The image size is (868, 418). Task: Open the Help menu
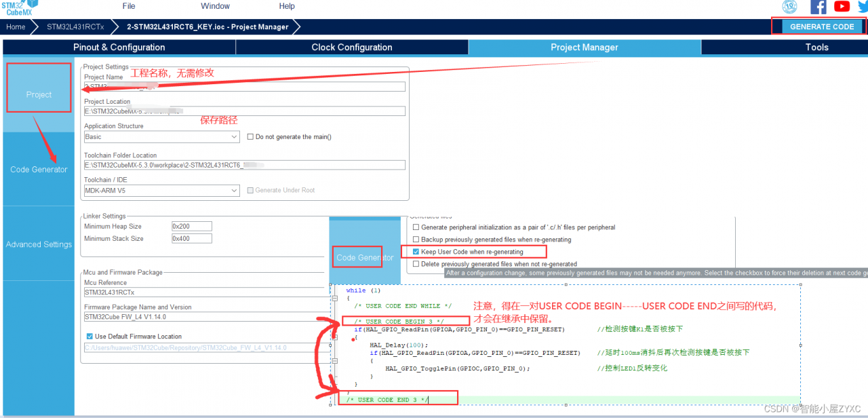point(287,6)
